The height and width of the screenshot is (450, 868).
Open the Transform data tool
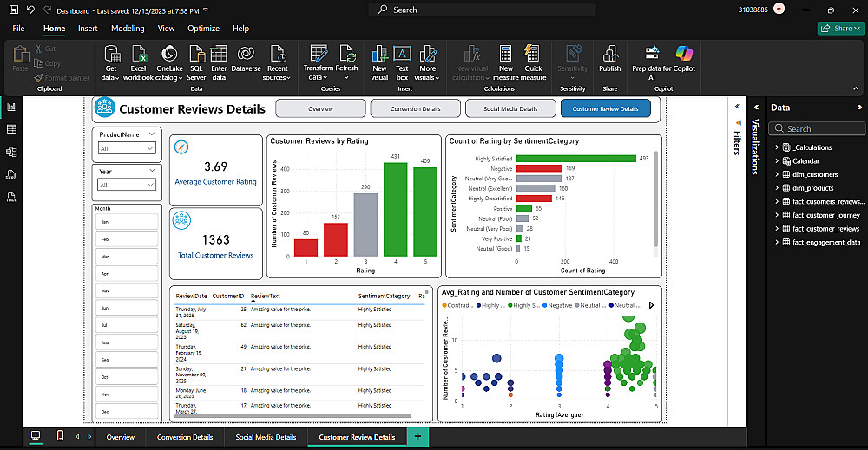click(x=319, y=62)
